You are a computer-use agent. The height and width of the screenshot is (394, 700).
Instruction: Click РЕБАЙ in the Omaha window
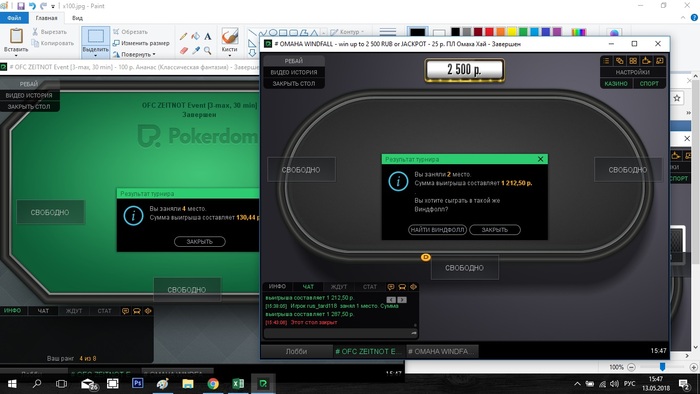tap(294, 61)
